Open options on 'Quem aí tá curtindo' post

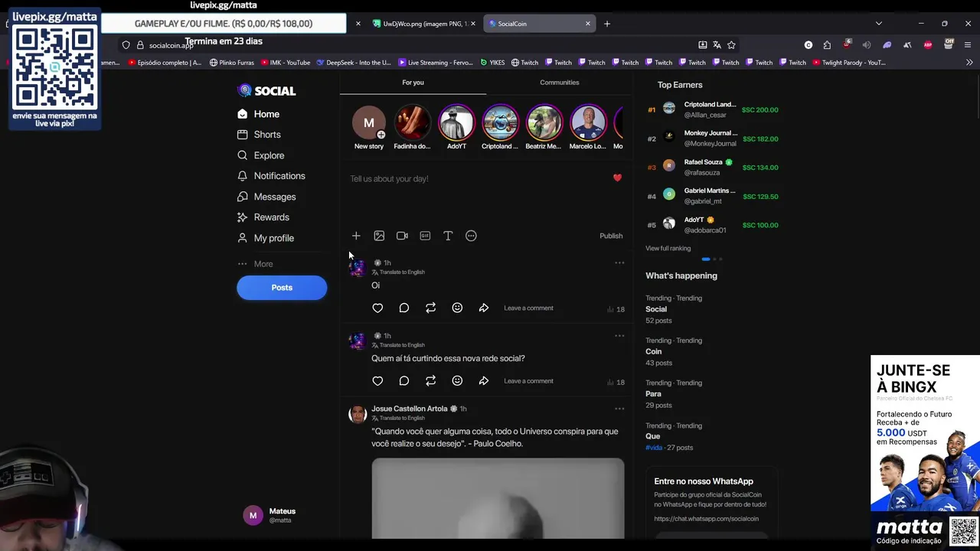click(x=619, y=336)
